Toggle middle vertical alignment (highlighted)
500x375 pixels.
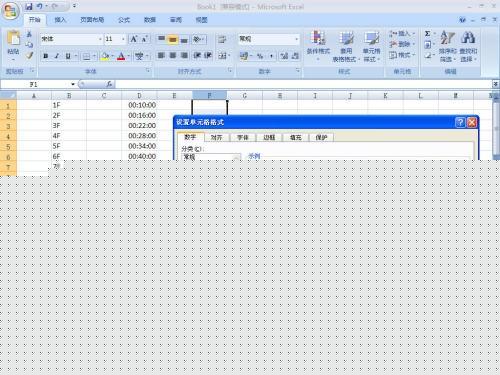(x=173, y=39)
